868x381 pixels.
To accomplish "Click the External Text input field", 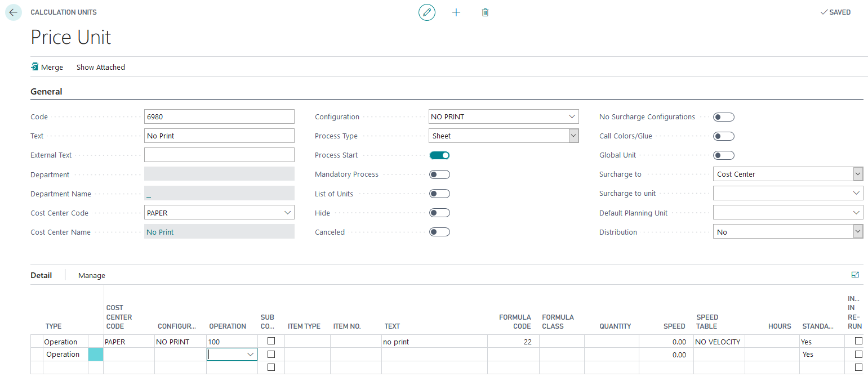I will point(219,155).
